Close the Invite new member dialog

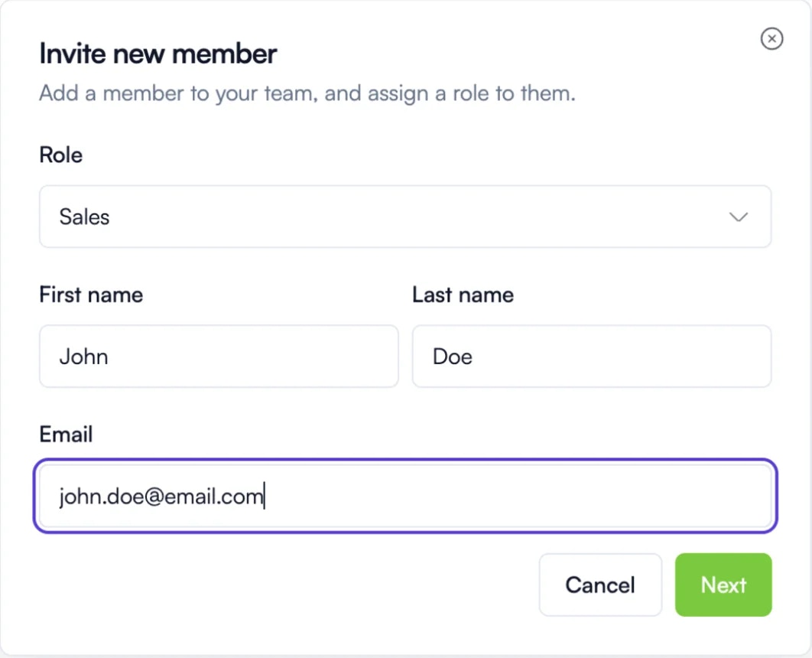point(771,39)
